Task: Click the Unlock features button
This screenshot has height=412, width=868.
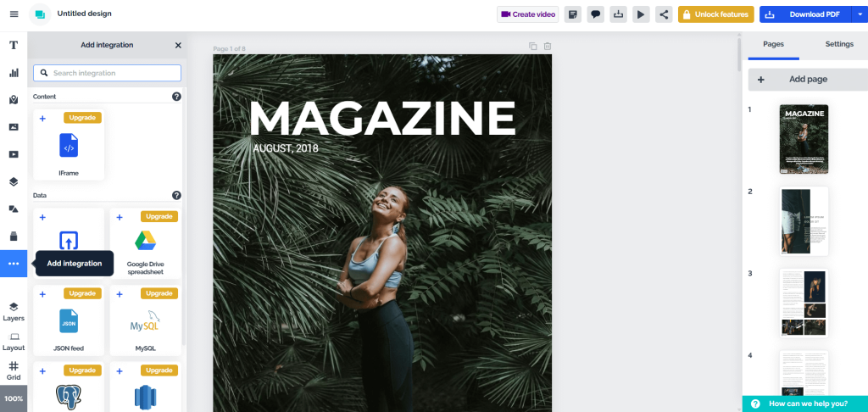Action: [716, 14]
